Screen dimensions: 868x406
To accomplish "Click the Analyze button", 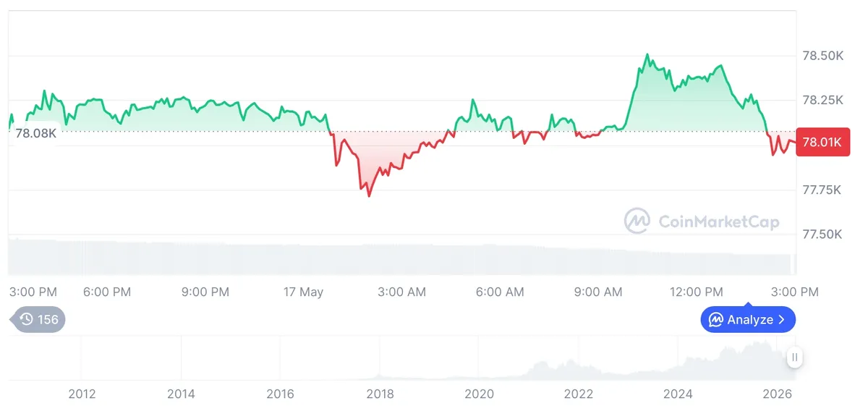I will pos(748,320).
